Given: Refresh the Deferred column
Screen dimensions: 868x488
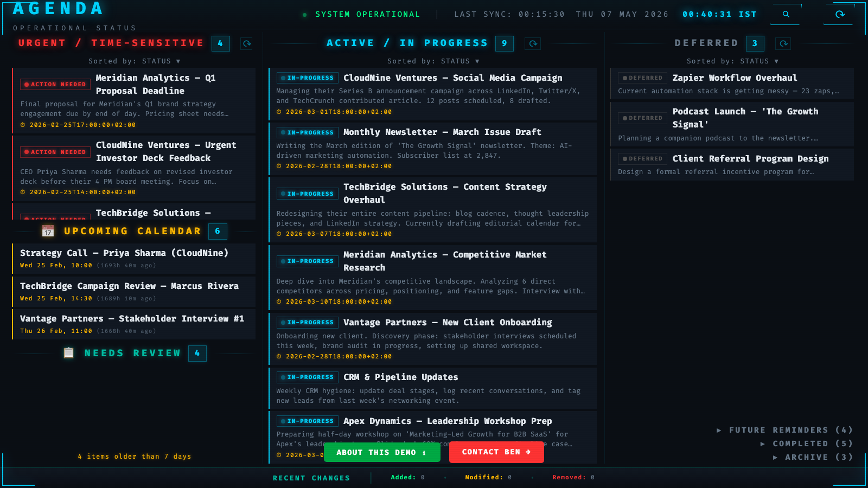Looking at the screenshot, I should (x=783, y=43).
